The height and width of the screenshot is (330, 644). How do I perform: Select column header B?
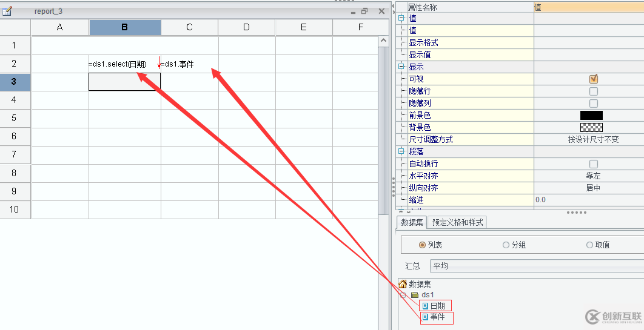coord(125,27)
